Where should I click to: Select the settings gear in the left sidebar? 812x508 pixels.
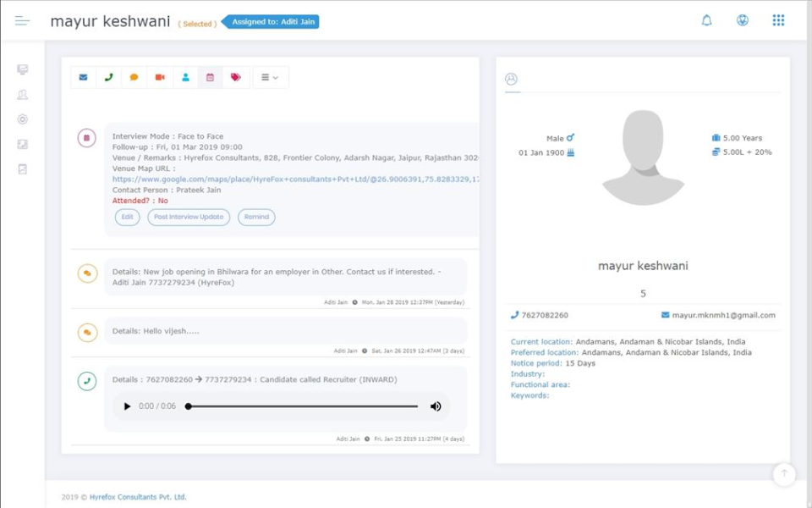pos(22,119)
